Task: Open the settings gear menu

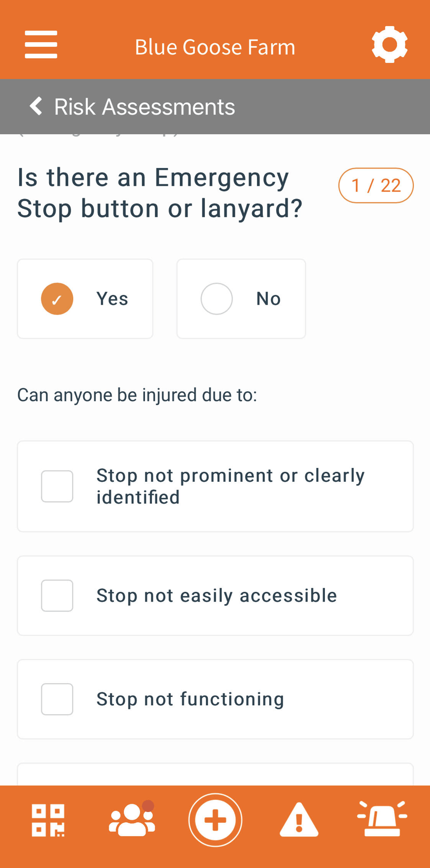Action: (390, 44)
